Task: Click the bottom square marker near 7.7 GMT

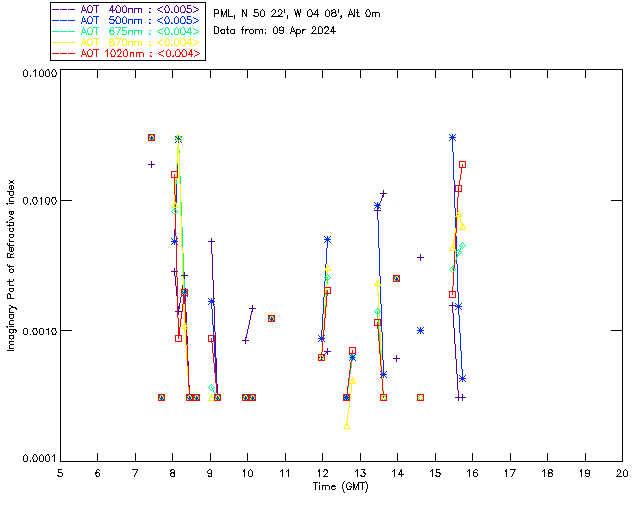Action: [x=161, y=397]
